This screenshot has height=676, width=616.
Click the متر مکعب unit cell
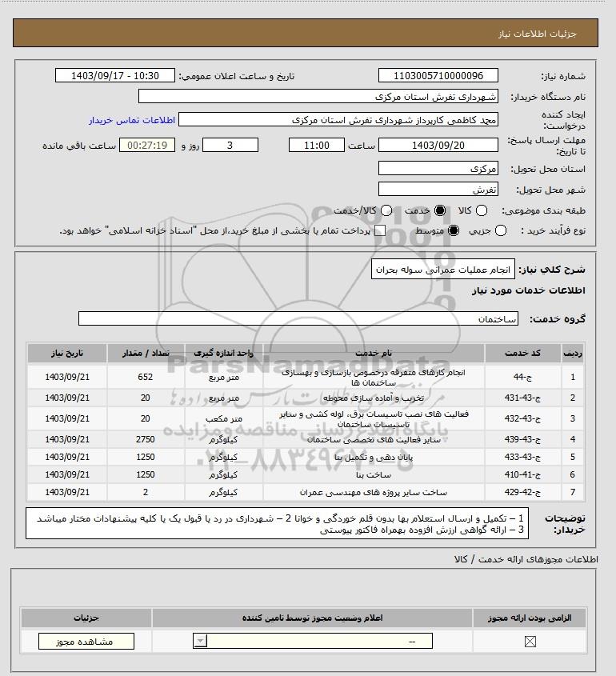pyautogui.click(x=224, y=418)
